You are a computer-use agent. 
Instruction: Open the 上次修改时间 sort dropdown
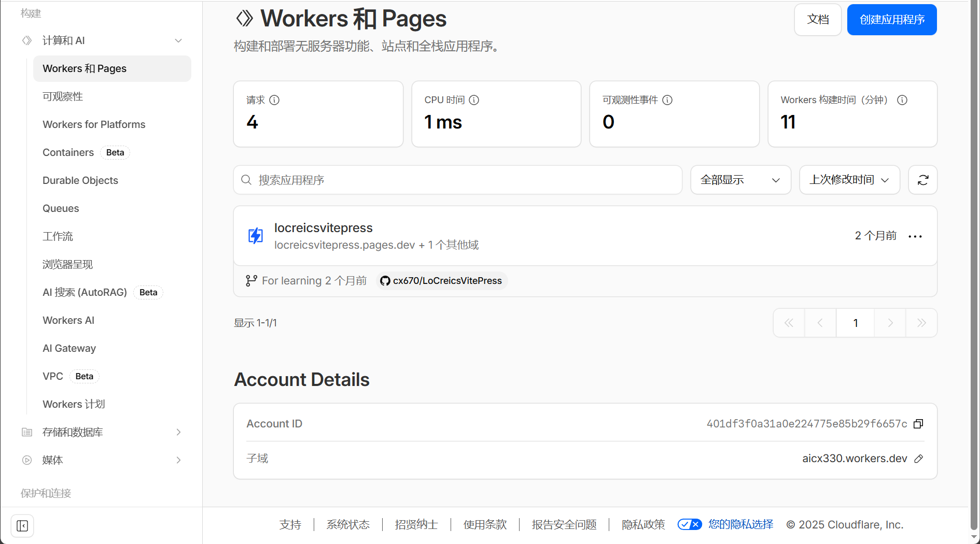[849, 180]
